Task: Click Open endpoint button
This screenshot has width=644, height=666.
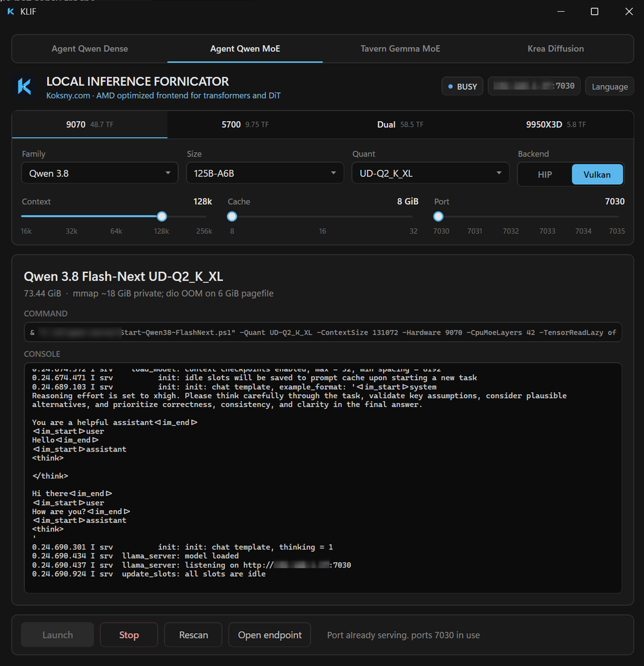Action: pos(270,635)
